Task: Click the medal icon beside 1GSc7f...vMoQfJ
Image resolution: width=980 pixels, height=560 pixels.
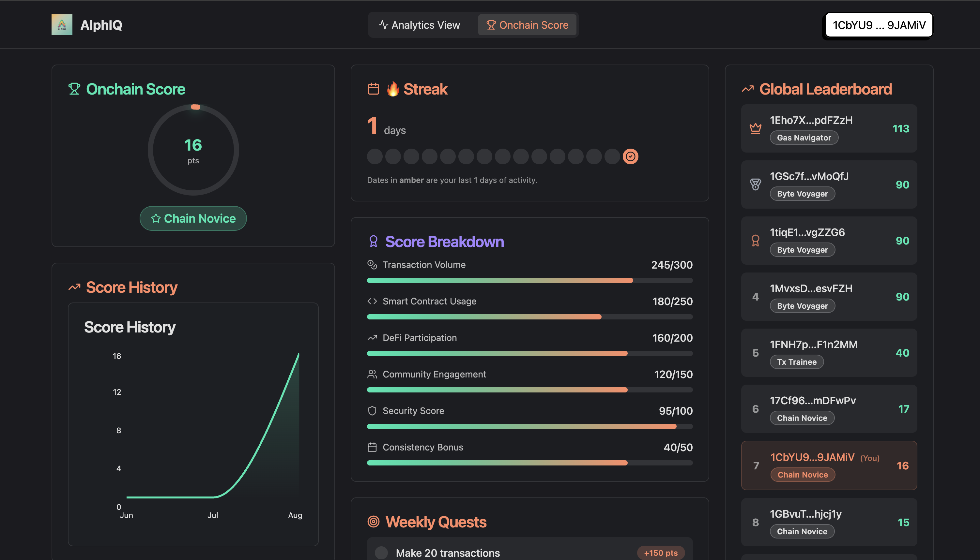Action: click(x=755, y=184)
